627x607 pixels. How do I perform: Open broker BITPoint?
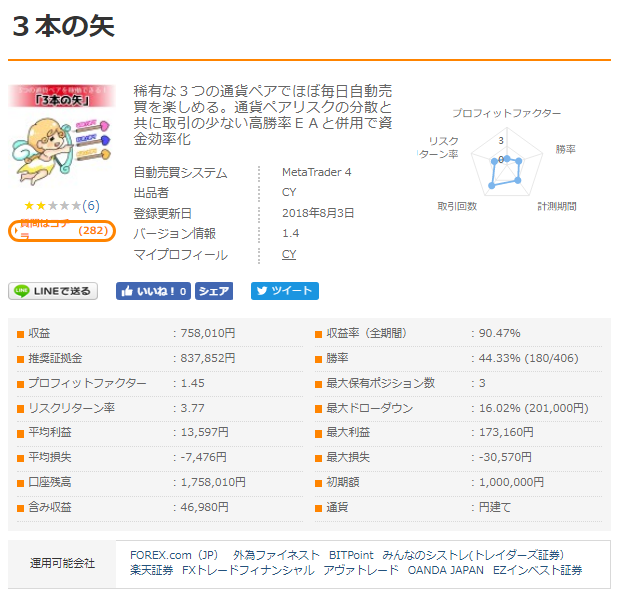click(351, 555)
